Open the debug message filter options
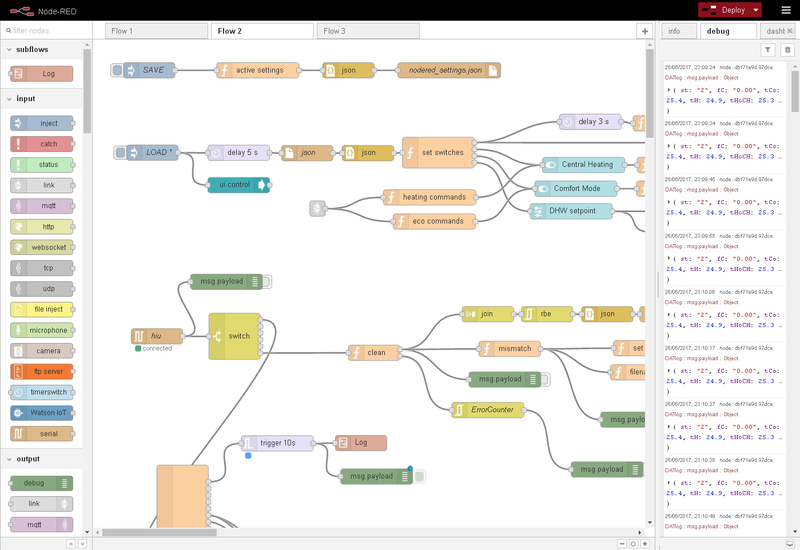800x550 pixels. pyautogui.click(x=768, y=49)
